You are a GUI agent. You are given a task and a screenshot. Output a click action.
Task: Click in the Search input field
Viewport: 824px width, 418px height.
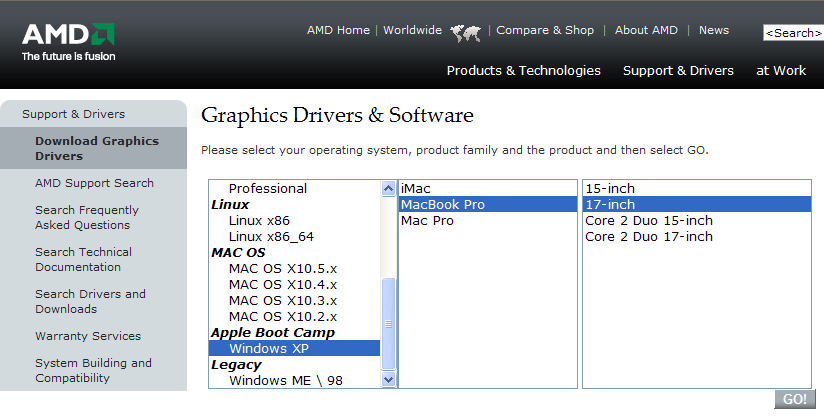click(794, 33)
